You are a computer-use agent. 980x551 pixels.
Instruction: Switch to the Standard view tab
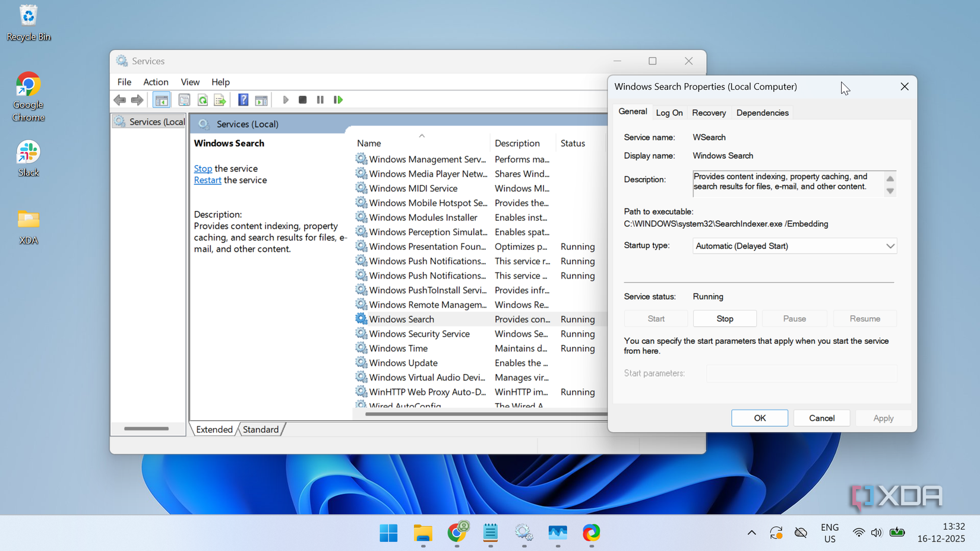point(260,429)
